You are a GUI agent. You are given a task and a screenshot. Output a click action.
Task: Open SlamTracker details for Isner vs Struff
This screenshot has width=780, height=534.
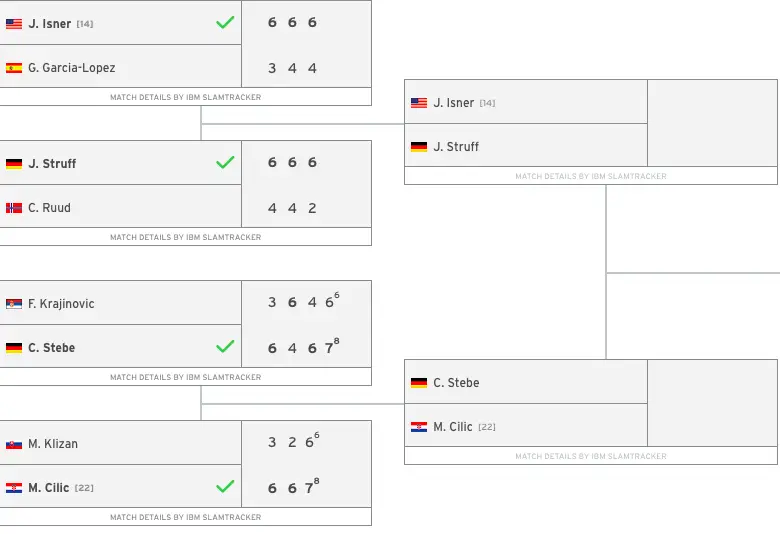click(x=591, y=176)
